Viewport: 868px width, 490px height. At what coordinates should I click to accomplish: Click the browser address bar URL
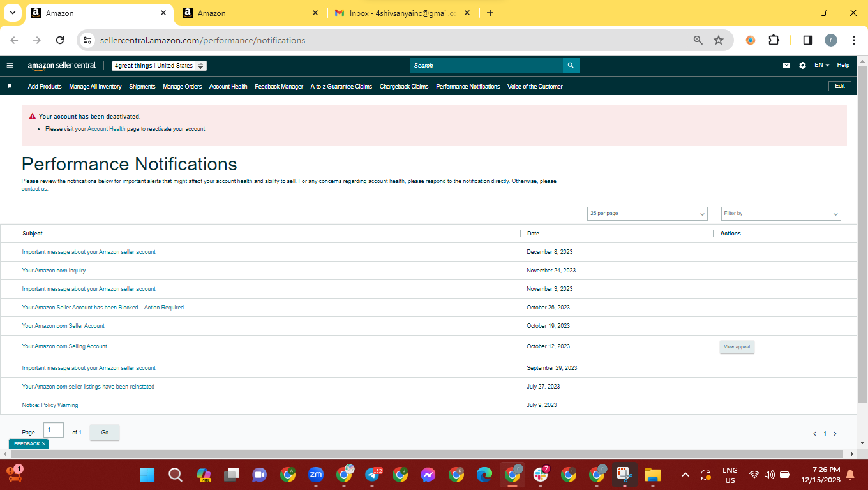(203, 40)
